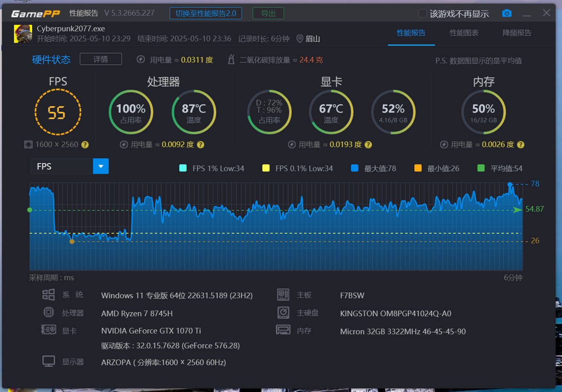The image size is (562, 392).
Task: Click the help icon beside processor 0.0092 度
Action: click(x=201, y=145)
